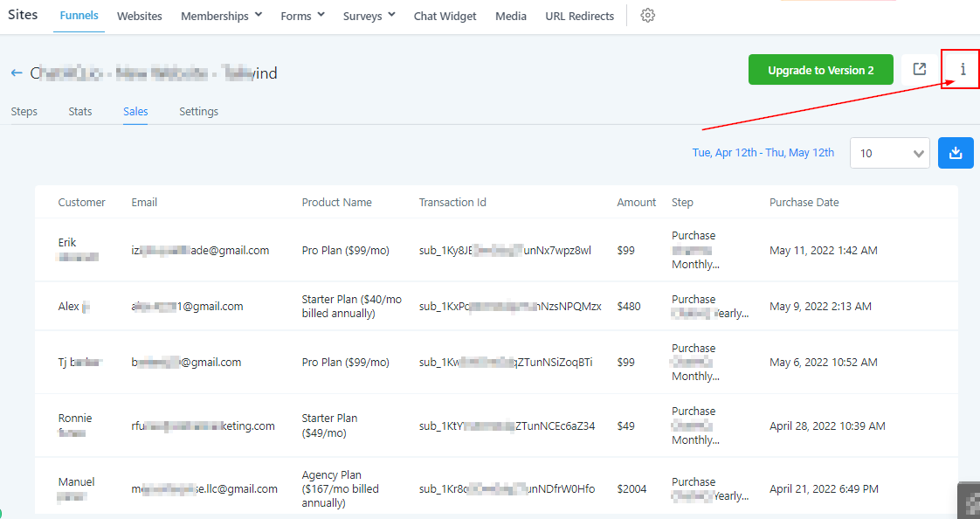Switch to the Stats tab

point(80,111)
